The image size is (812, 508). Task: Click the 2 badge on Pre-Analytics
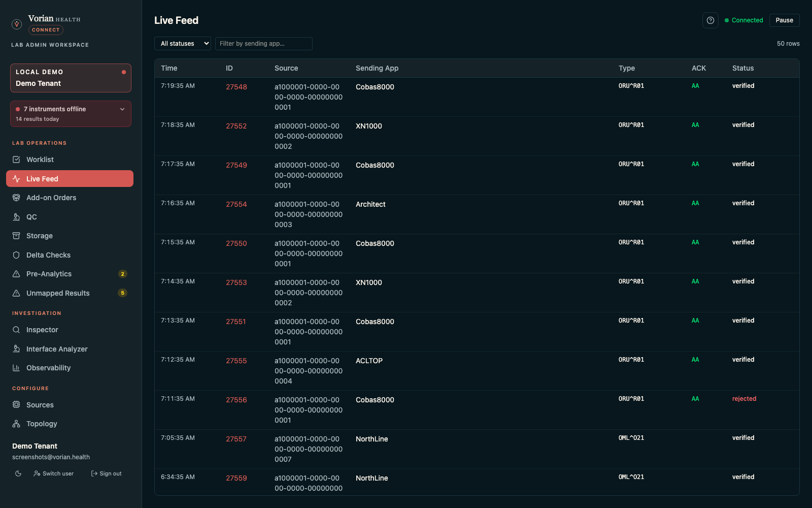[x=122, y=274]
